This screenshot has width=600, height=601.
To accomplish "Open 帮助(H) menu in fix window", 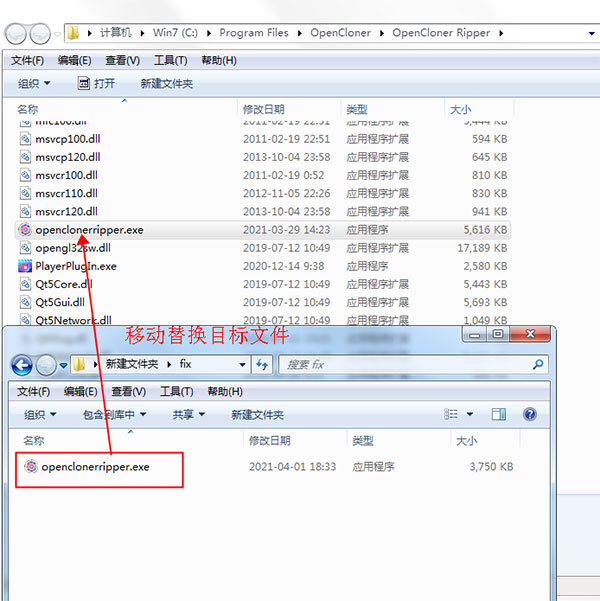I will [225, 392].
